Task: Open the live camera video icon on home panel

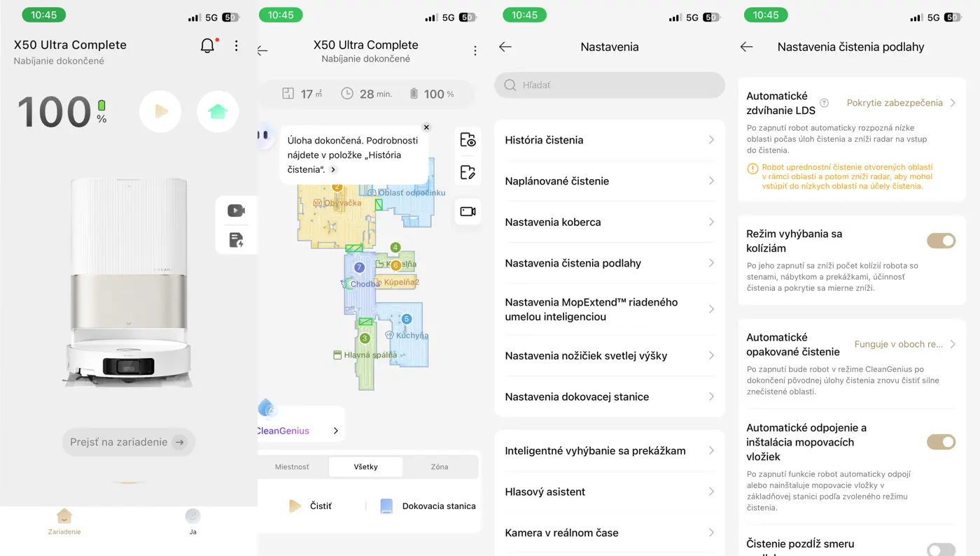Action: (236, 211)
